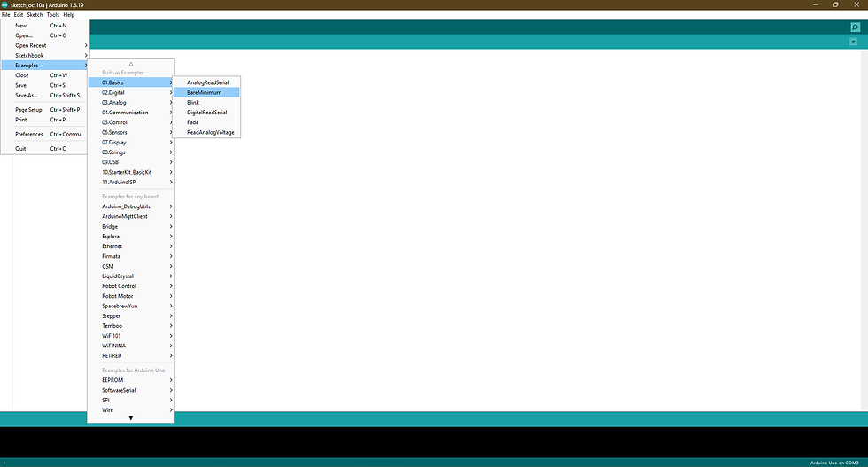Image resolution: width=868 pixels, height=467 pixels.
Task: Expand the Open Recent submenu
Action: 44,45
